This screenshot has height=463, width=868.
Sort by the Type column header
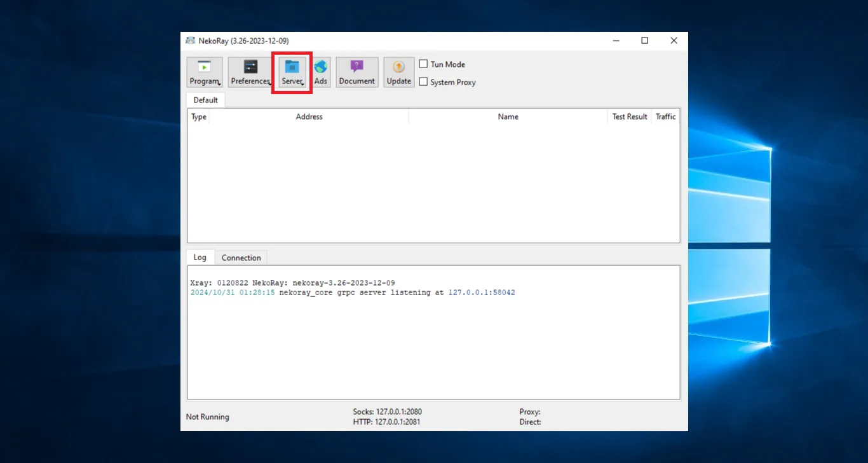(199, 116)
